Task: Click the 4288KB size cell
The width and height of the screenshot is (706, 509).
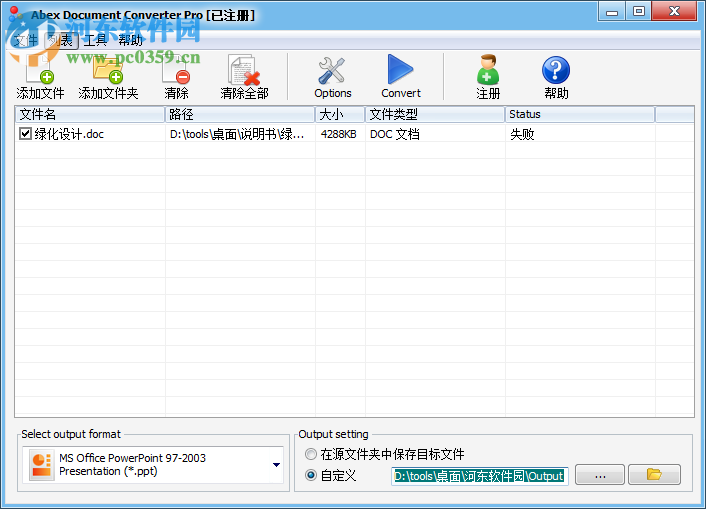Action: 339,134
